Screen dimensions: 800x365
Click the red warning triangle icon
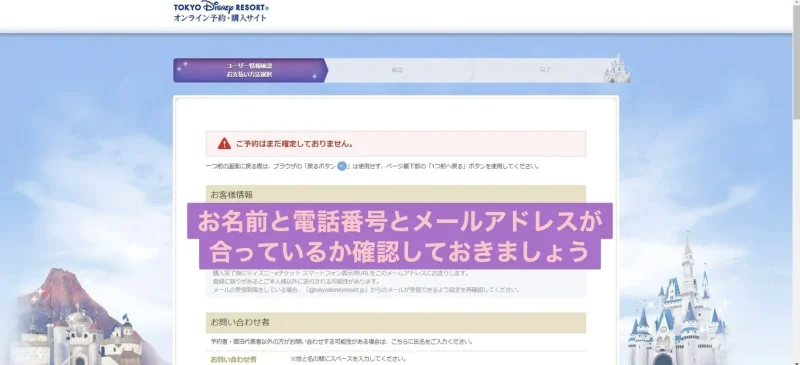tap(224, 144)
